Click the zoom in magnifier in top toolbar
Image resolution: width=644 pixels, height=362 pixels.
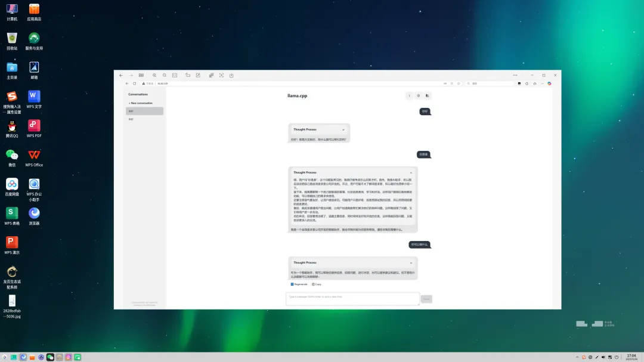click(154, 75)
